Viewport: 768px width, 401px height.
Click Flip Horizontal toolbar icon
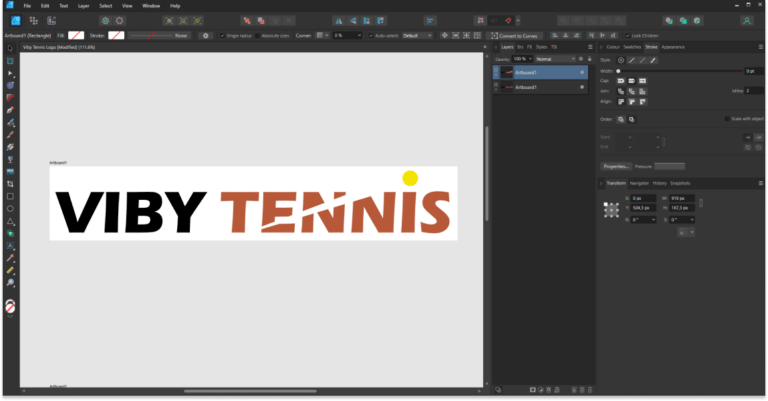(x=338, y=21)
